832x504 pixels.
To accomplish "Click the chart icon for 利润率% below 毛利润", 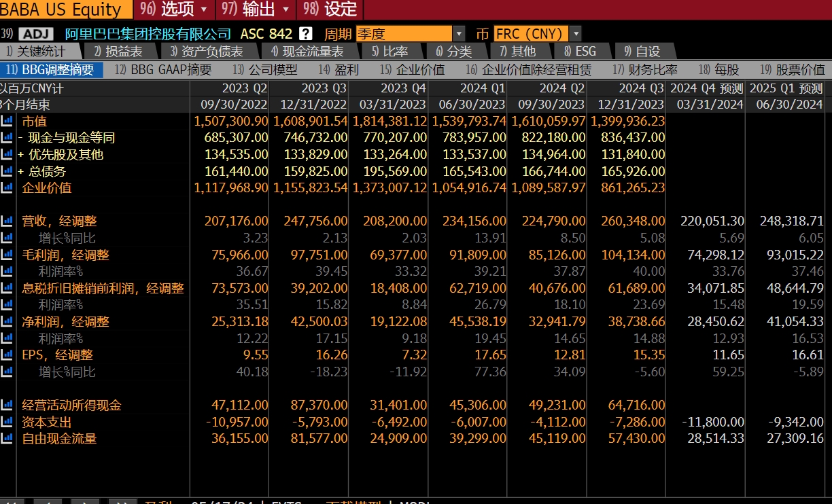I will click(x=7, y=271).
